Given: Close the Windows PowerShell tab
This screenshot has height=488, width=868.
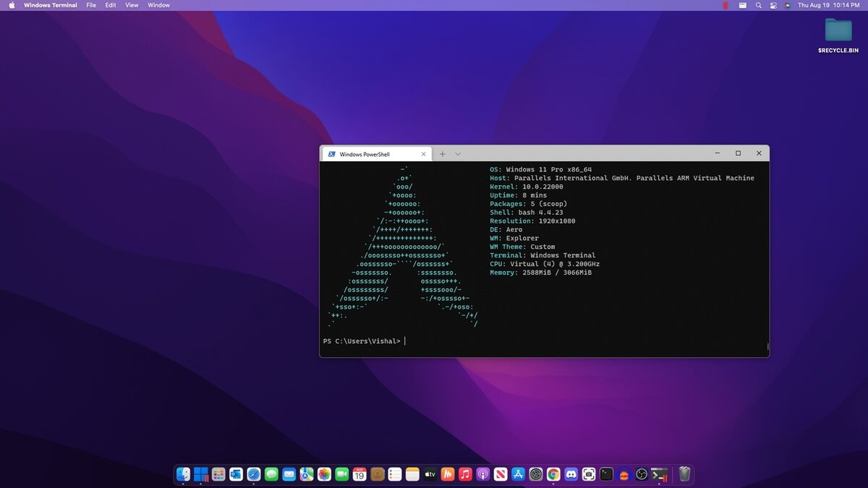Looking at the screenshot, I should (x=424, y=154).
